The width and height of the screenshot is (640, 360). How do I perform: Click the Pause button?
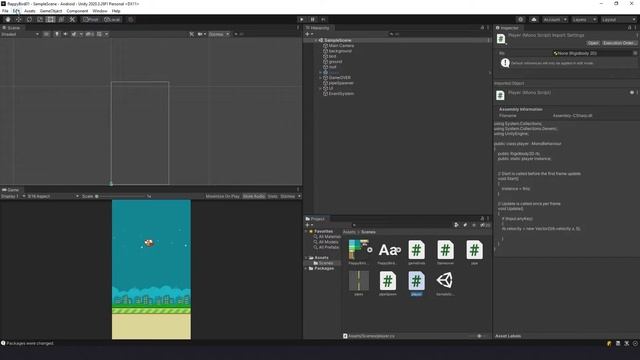(x=313, y=19)
